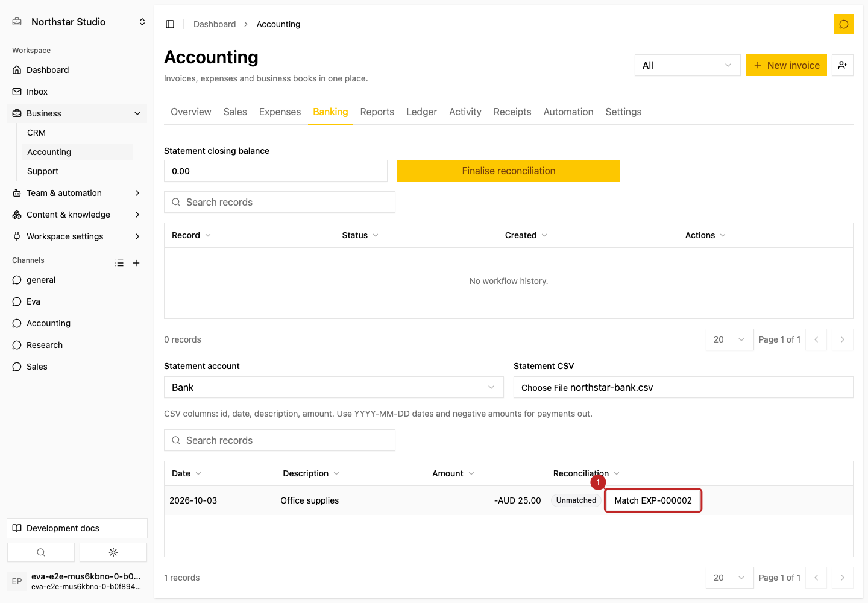Expand Content & knowledge section
The height and width of the screenshot is (603, 868).
(77, 215)
